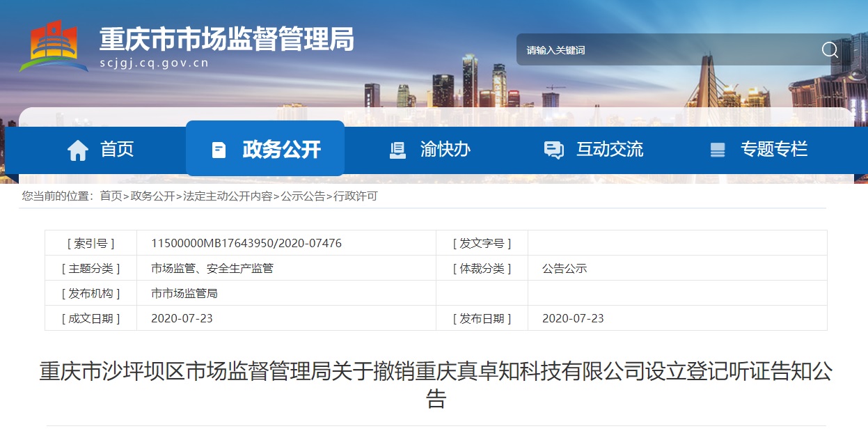
Task: Click the stack icon beside 专题专栏
Action: click(x=717, y=150)
